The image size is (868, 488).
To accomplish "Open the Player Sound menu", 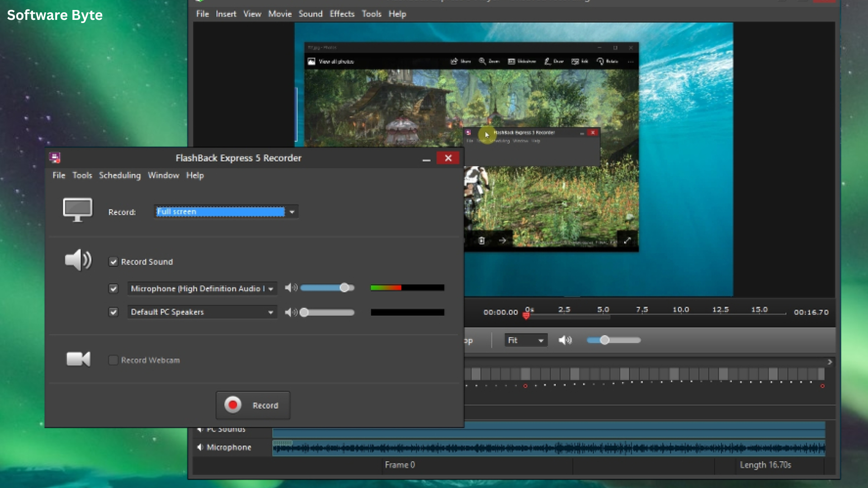I will (x=311, y=14).
